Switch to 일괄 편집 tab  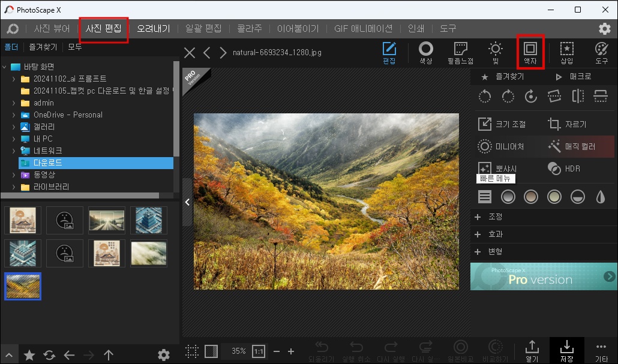tap(203, 28)
